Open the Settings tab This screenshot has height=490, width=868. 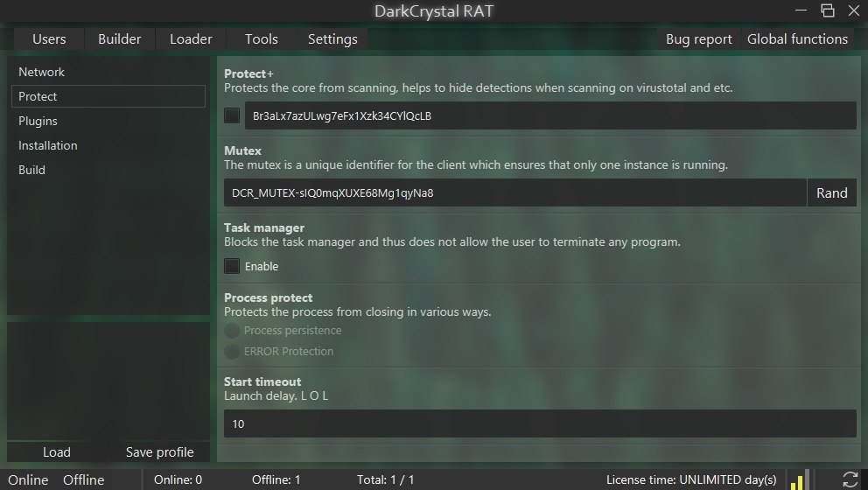[x=332, y=39]
